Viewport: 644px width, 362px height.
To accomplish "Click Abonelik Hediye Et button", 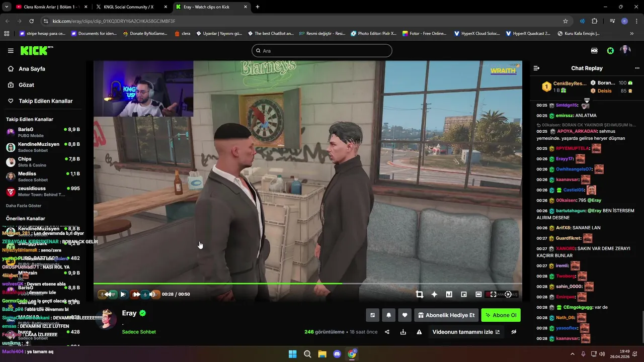I will [446, 315].
